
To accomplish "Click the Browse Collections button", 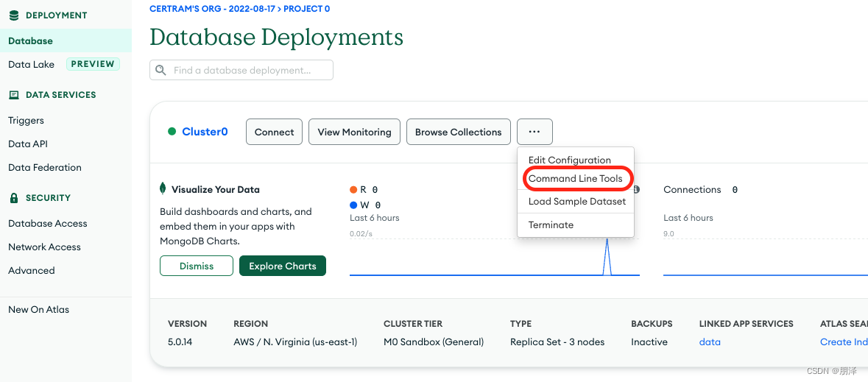I will (x=459, y=132).
